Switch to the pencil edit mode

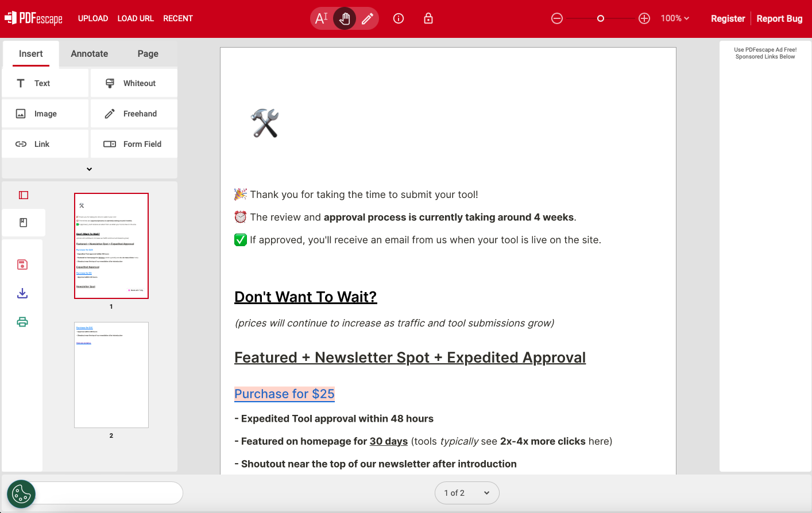368,18
